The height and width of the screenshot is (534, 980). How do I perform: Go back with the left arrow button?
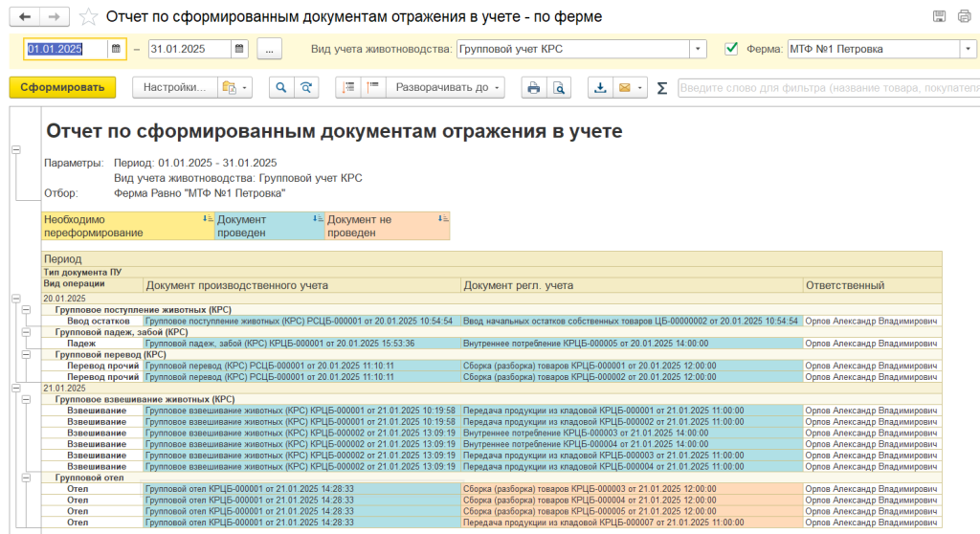pos(24,17)
